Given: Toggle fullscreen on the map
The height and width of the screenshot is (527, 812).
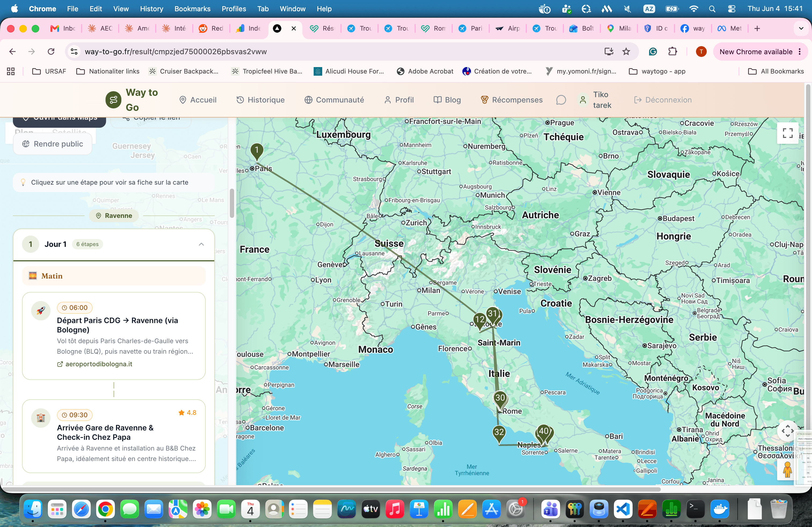Looking at the screenshot, I should pyautogui.click(x=788, y=133).
